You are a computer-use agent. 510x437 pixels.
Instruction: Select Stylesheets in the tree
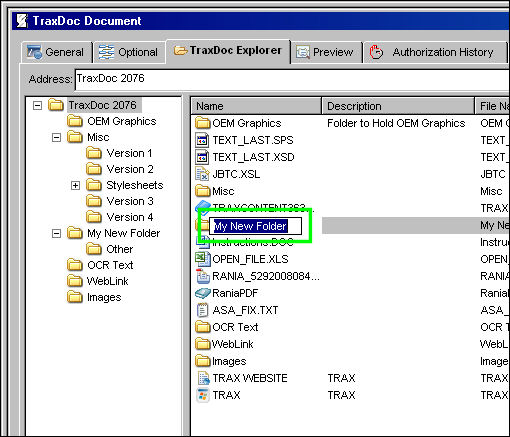[135, 185]
